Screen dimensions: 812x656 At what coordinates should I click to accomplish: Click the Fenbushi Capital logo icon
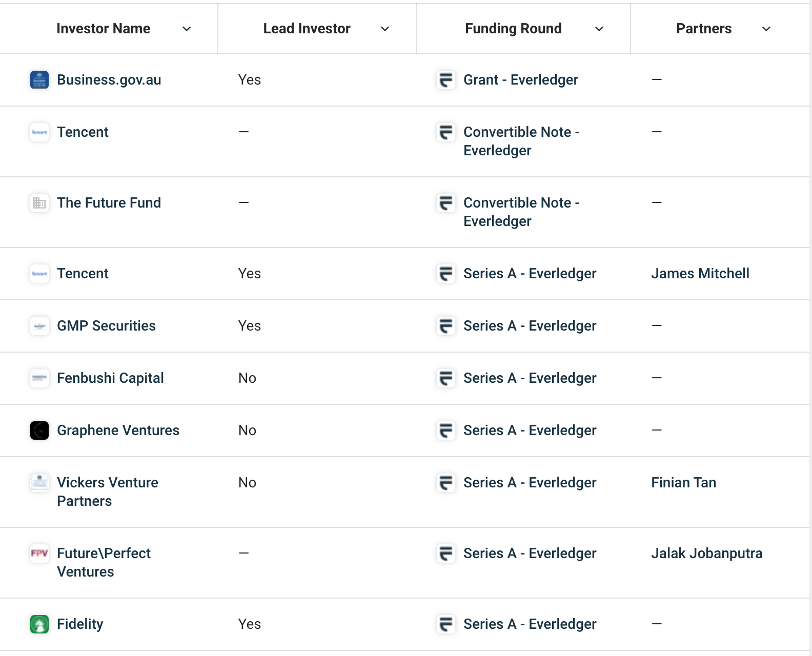tap(39, 378)
